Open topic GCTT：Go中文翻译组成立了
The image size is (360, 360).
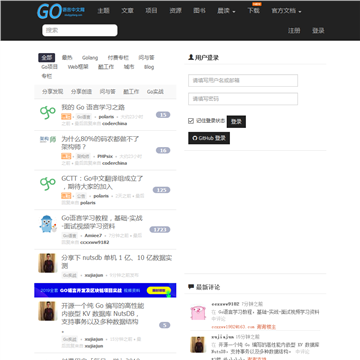pos(102,182)
